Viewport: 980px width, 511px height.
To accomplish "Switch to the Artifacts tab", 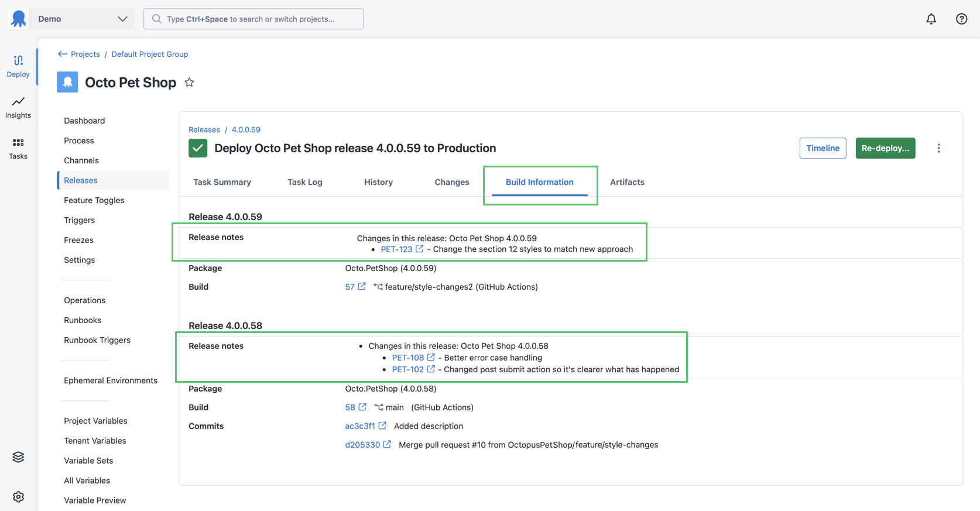I will pyautogui.click(x=627, y=182).
